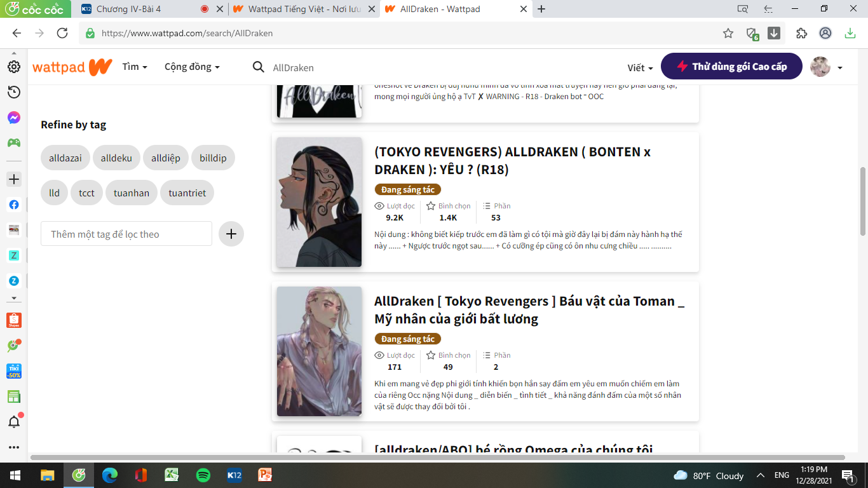Click the Thử dùng gói Cao cấp button
The width and height of the screenshot is (868, 488).
pyautogui.click(x=731, y=66)
